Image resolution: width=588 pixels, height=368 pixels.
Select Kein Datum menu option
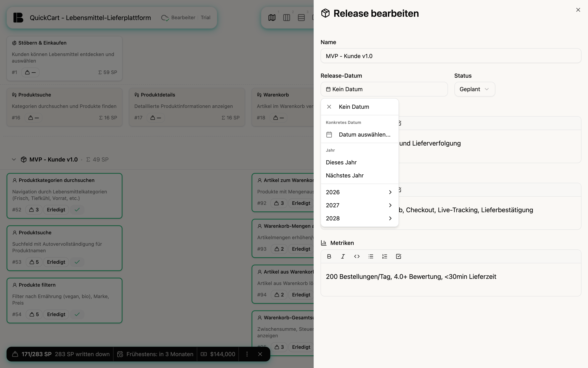tap(359, 107)
